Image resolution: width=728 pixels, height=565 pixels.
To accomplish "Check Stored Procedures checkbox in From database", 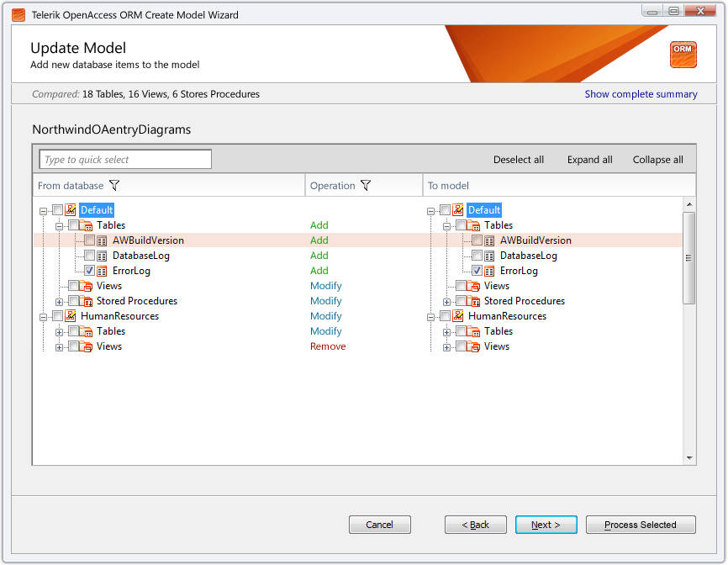I will coord(73,301).
